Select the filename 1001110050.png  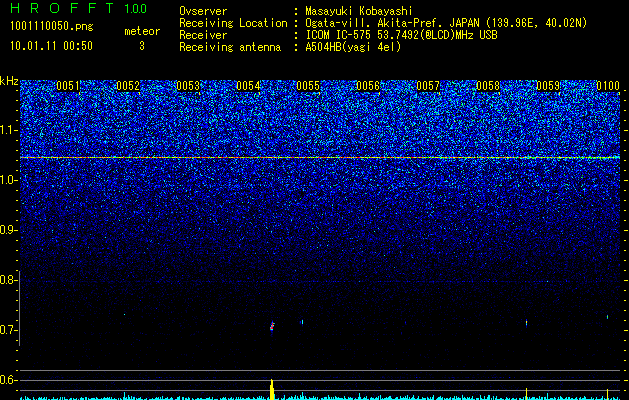[52, 26]
